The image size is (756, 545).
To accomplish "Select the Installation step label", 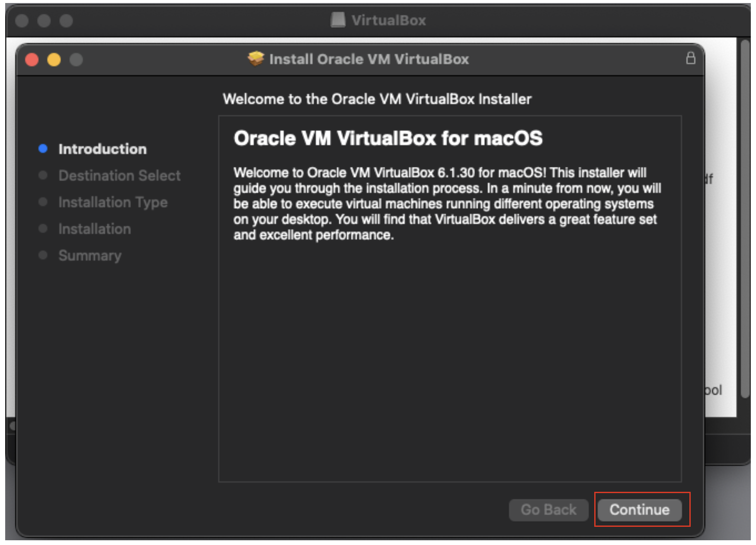I will pos(95,229).
